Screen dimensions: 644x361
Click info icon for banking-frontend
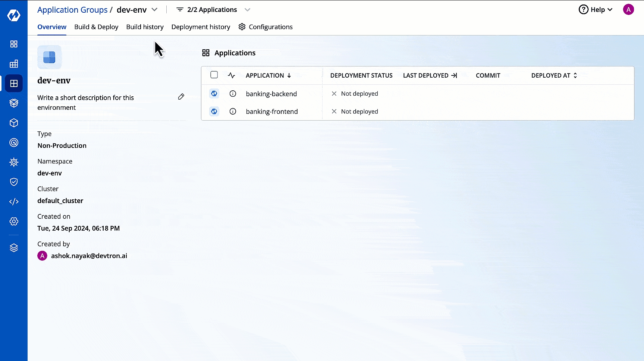[x=233, y=111]
